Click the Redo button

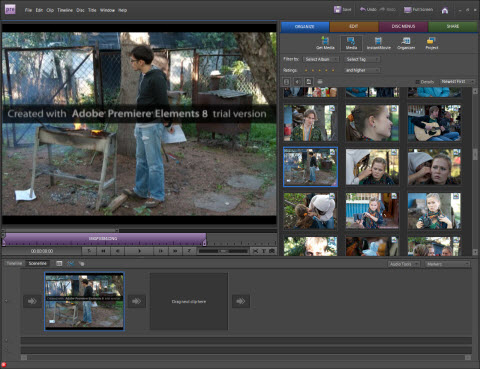[387, 9]
